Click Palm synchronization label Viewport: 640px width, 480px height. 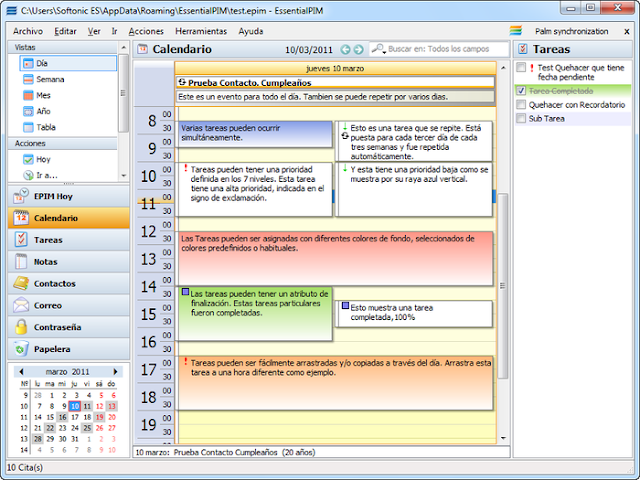pos(571,31)
